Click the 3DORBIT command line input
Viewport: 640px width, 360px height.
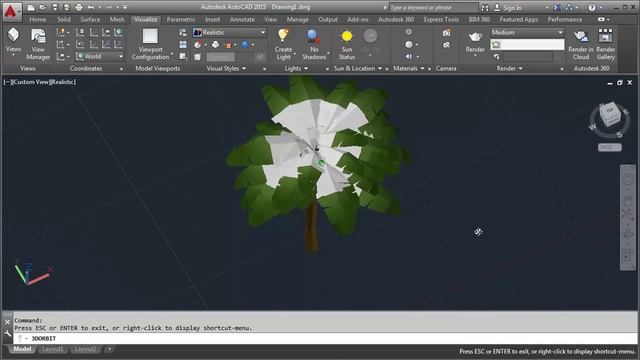[x=325, y=338]
